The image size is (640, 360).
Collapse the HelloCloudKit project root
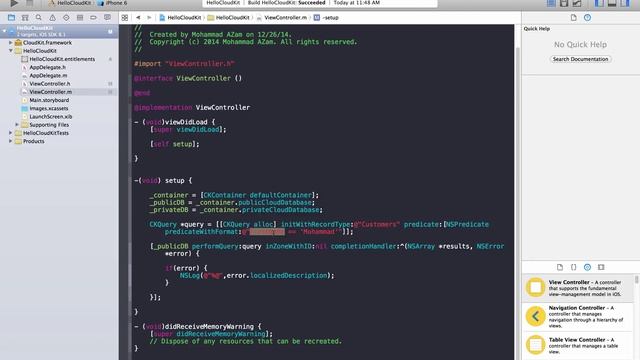click(x=4, y=31)
